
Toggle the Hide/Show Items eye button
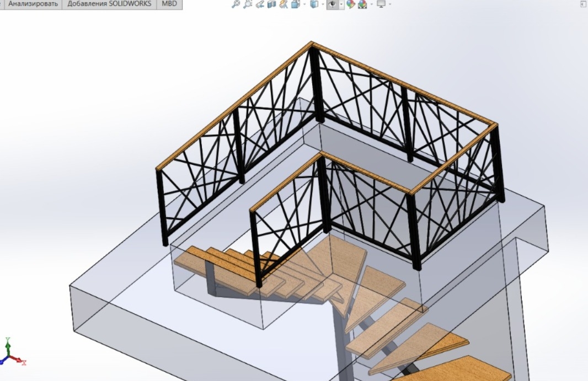[x=332, y=4]
